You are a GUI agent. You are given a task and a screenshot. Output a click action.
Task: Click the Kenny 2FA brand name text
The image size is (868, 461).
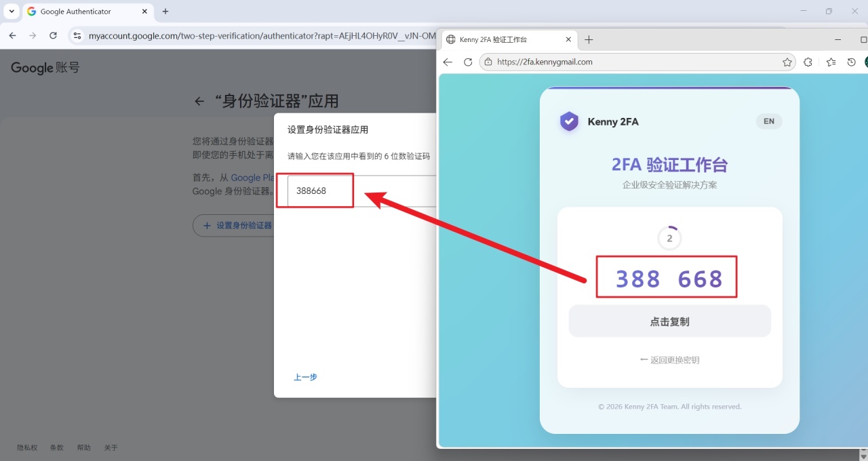(613, 122)
